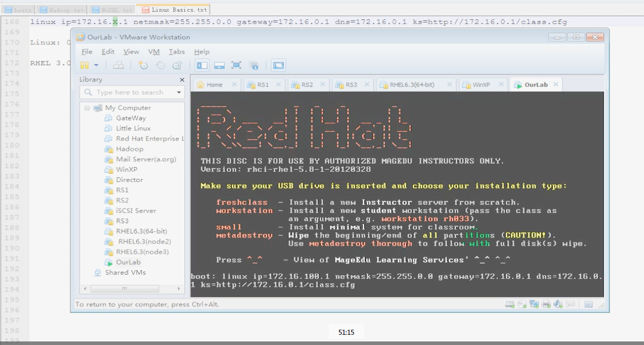Select Little Linux VM in library
644x345 pixels.
pos(133,128)
